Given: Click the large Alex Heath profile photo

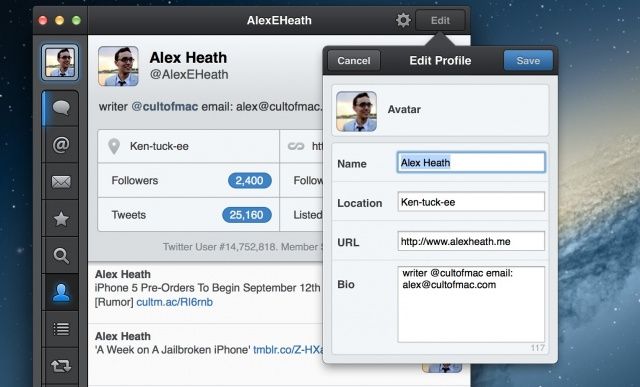Looking at the screenshot, I should coord(118,66).
